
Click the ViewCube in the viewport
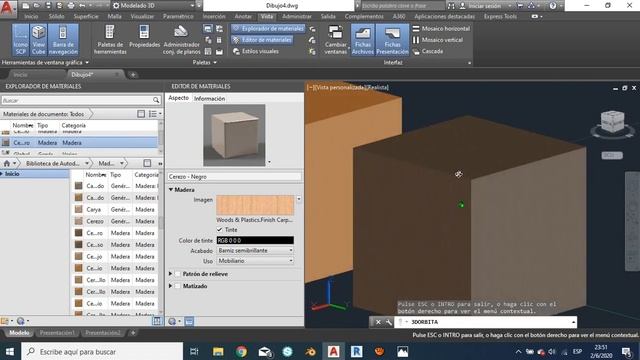point(612,122)
